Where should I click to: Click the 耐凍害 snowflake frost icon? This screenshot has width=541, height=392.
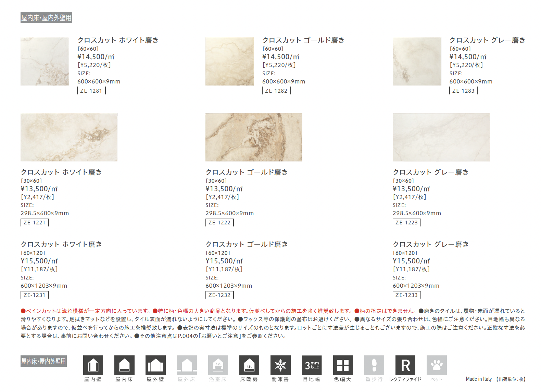click(x=280, y=365)
